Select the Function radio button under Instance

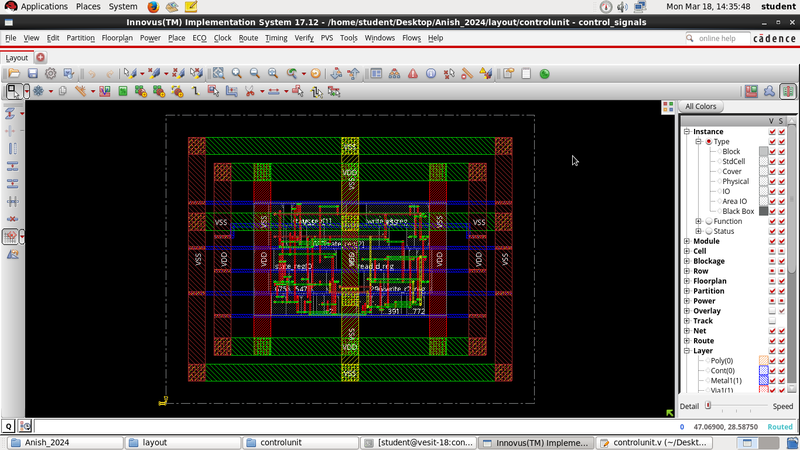pyautogui.click(x=709, y=221)
